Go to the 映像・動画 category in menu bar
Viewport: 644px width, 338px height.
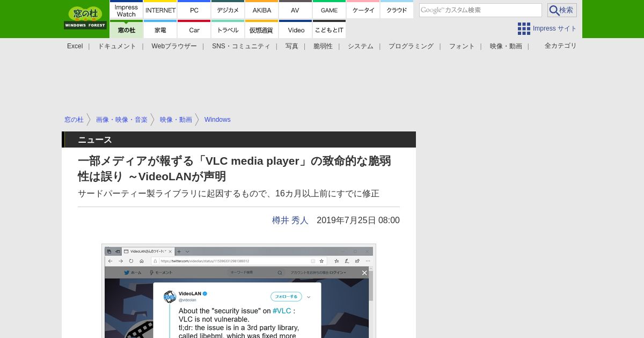tap(506, 46)
